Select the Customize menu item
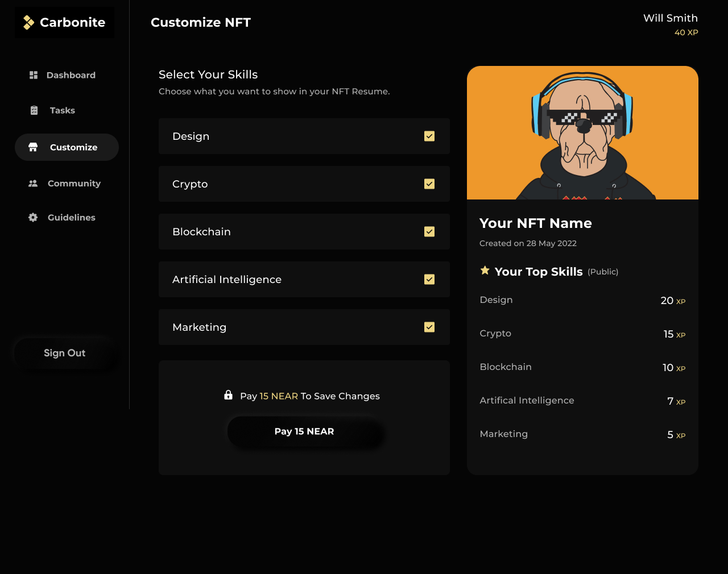 point(67,147)
